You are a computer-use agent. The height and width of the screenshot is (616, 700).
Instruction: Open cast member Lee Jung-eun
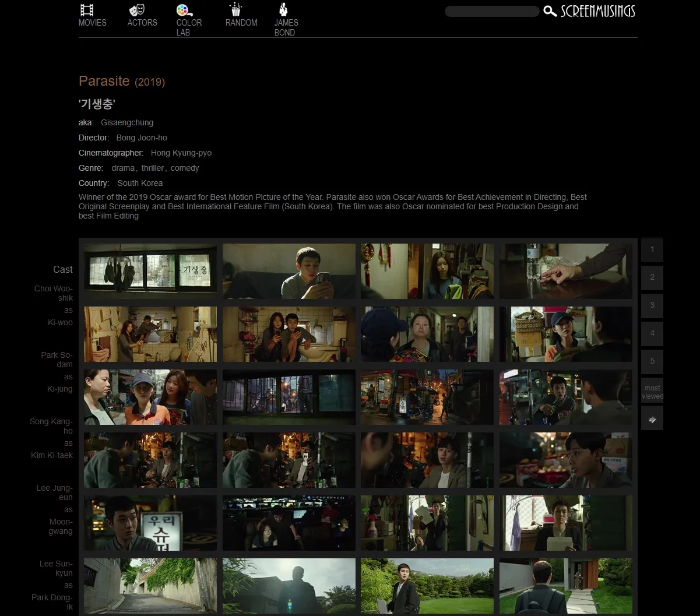coord(55,492)
